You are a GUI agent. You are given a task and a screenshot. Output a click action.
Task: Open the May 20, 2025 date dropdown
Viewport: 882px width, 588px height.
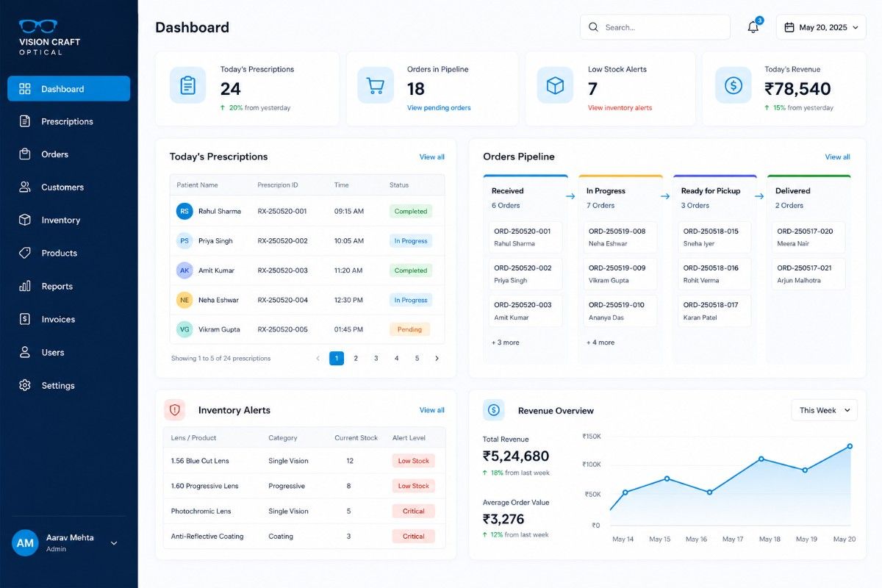coord(821,27)
